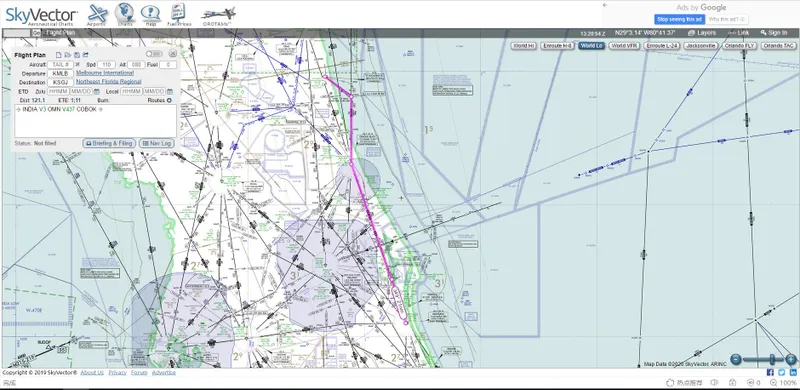Click the Destination KSGJ field
Image resolution: width=800 pixels, height=390 pixels.
pyautogui.click(x=60, y=82)
